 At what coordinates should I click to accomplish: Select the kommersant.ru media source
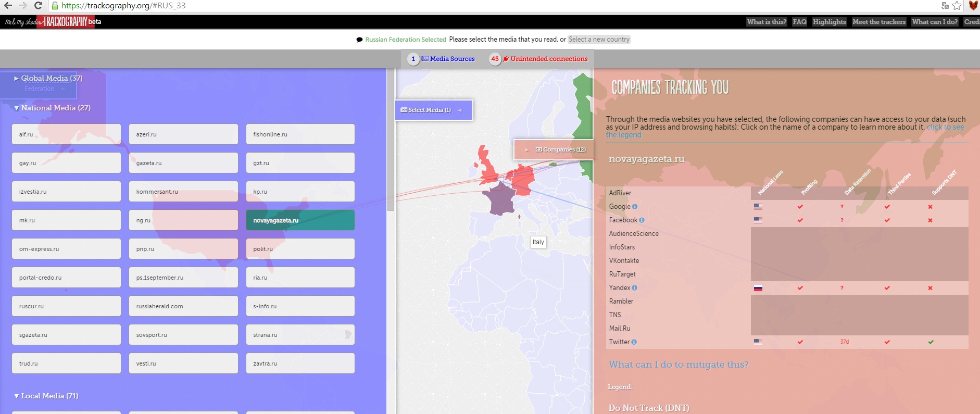click(x=183, y=192)
